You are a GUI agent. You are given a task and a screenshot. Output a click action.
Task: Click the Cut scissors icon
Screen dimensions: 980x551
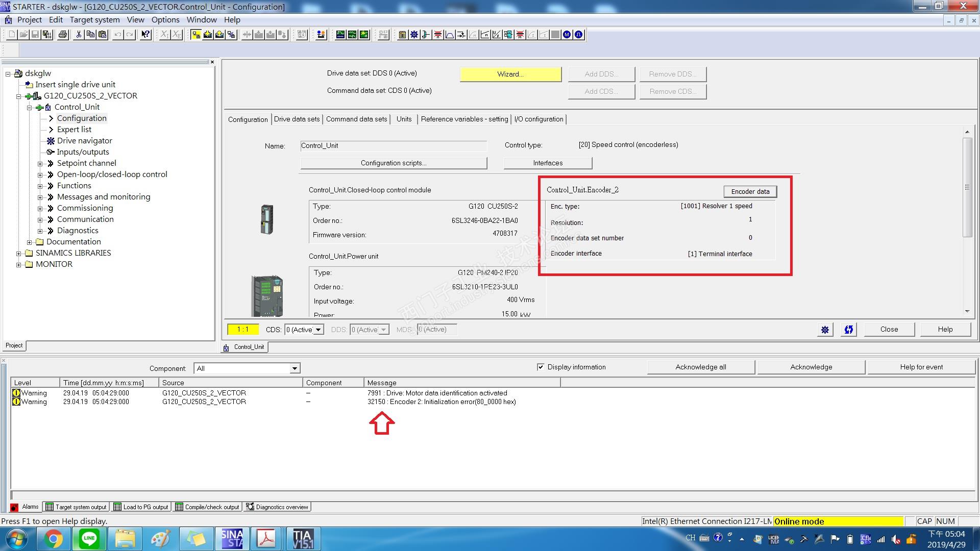coord(79,35)
